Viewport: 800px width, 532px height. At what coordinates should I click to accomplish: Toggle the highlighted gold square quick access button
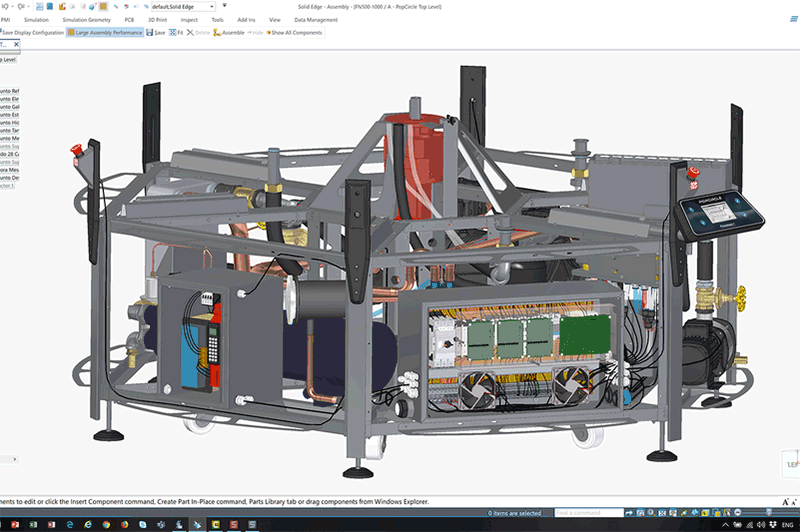pos(103,7)
